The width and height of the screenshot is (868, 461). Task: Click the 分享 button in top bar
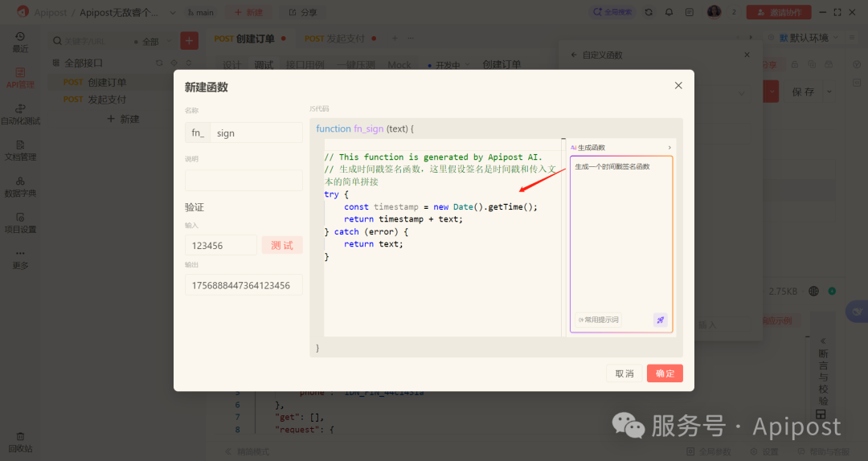tap(303, 12)
